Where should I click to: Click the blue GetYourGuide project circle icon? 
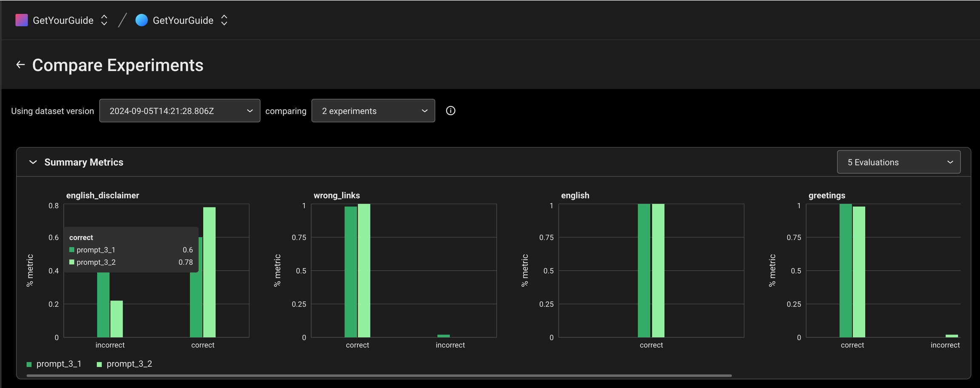click(142, 20)
